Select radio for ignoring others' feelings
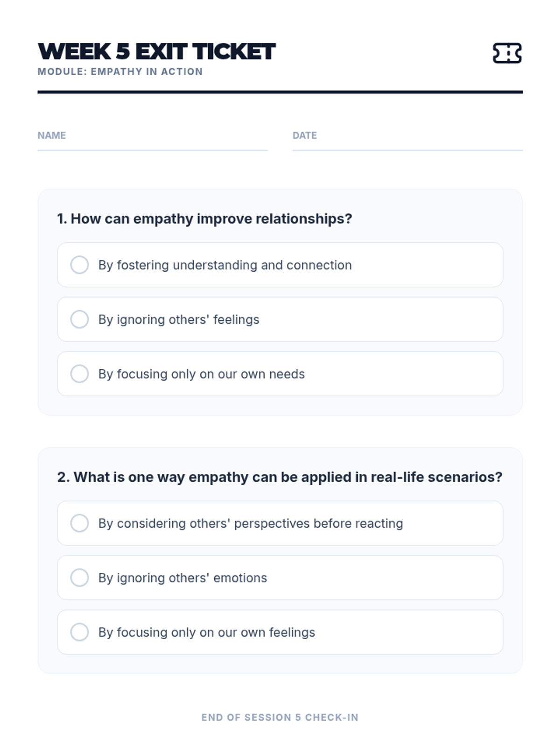 tap(79, 319)
